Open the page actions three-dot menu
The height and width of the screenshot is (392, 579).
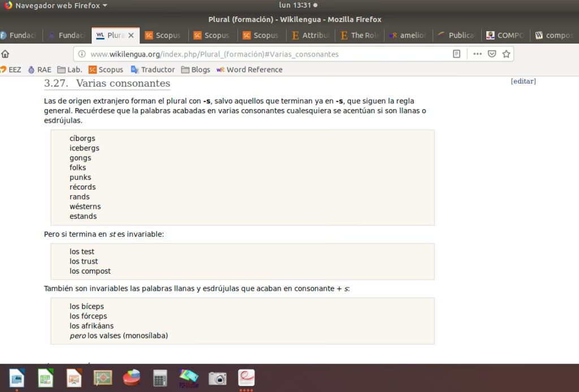[x=477, y=54]
